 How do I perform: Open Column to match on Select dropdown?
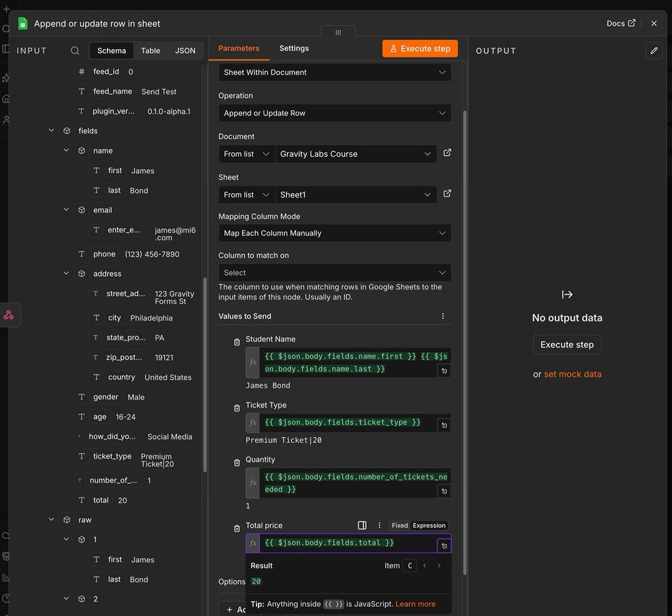coord(334,272)
